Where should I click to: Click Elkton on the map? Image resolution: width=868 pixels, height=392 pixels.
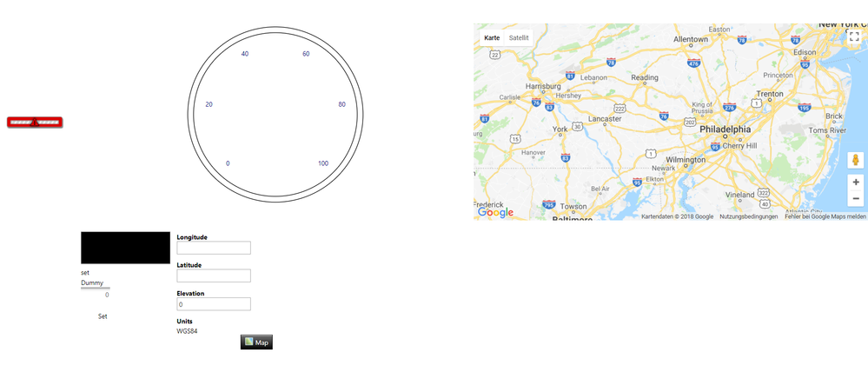655,179
